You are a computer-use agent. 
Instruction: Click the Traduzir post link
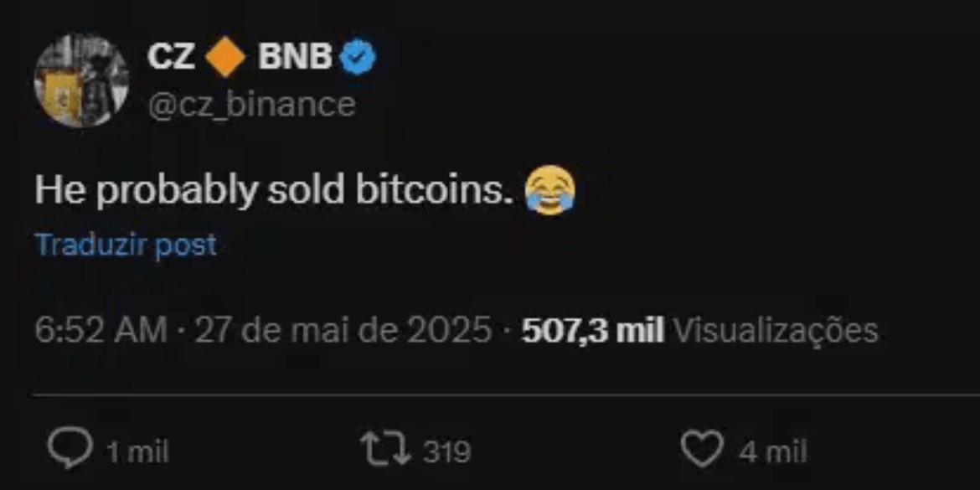(x=126, y=245)
